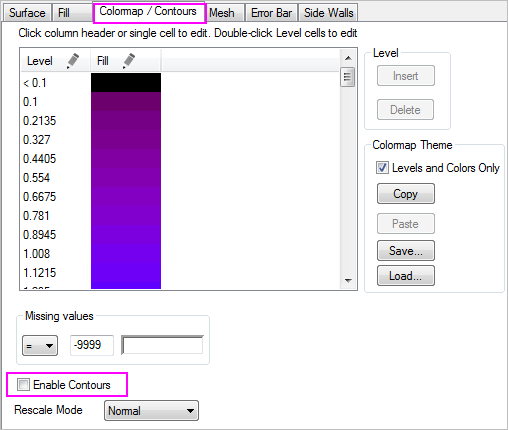Click the missing values color box
This screenshot has width=508, height=430.
point(162,345)
